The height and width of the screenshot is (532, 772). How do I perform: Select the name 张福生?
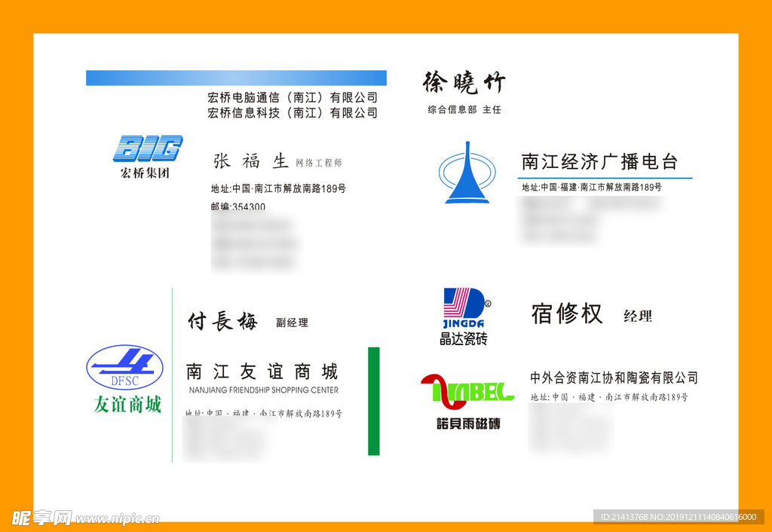(250, 161)
